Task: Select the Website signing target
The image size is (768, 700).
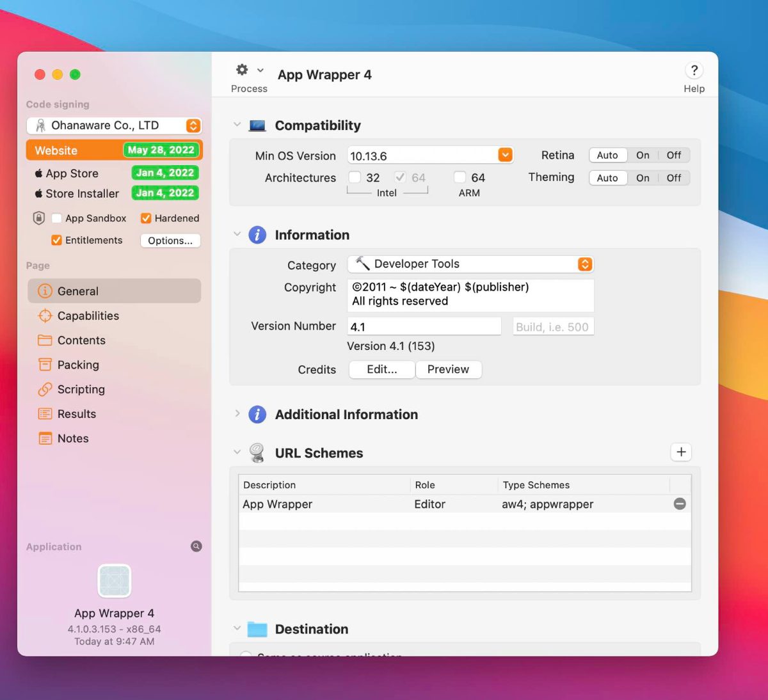Action: [115, 150]
